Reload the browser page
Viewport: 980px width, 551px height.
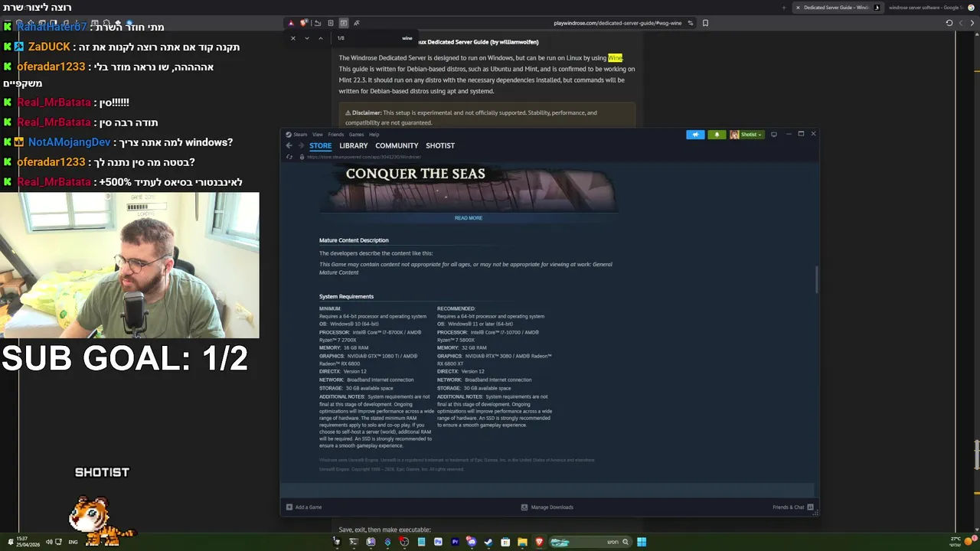pos(949,23)
